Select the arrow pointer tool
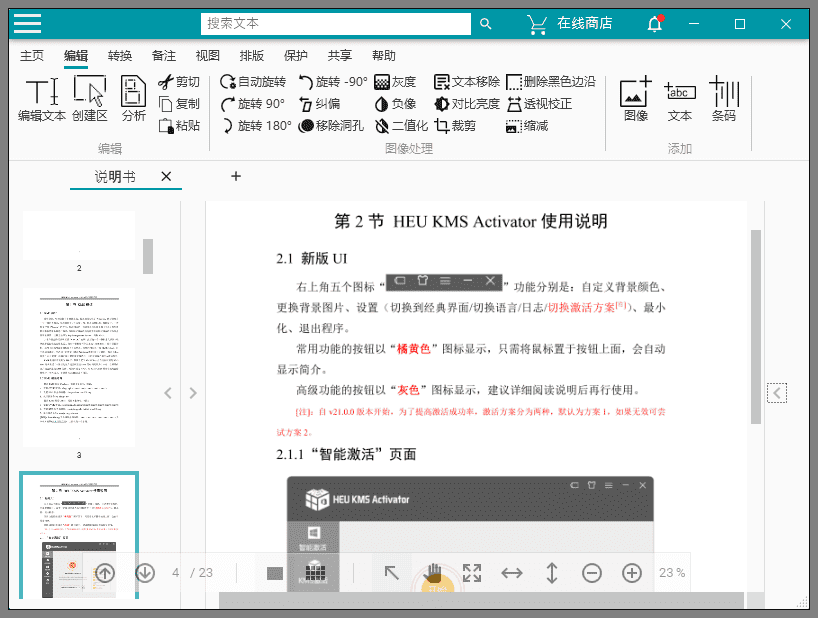 click(391, 573)
